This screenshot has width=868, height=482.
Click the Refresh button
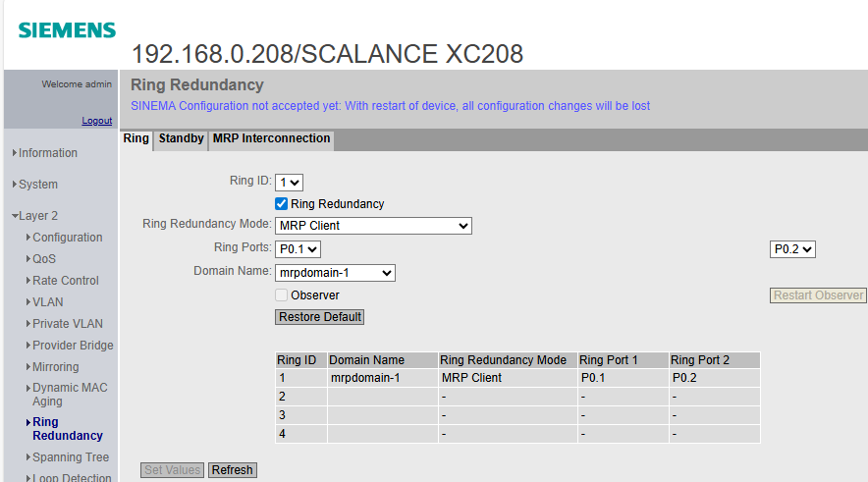pyautogui.click(x=232, y=470)
